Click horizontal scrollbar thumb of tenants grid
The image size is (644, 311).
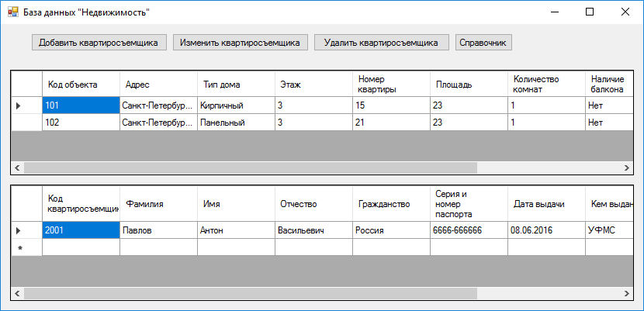pyautogui.click(x=251, y=293)
